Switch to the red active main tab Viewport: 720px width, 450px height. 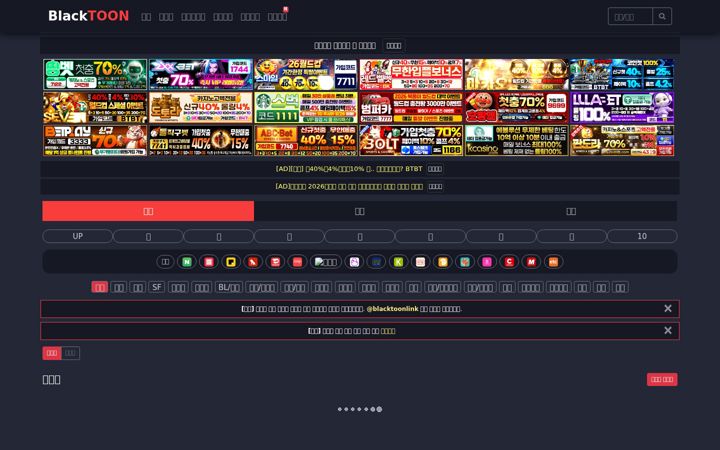(x=148, y=211)
